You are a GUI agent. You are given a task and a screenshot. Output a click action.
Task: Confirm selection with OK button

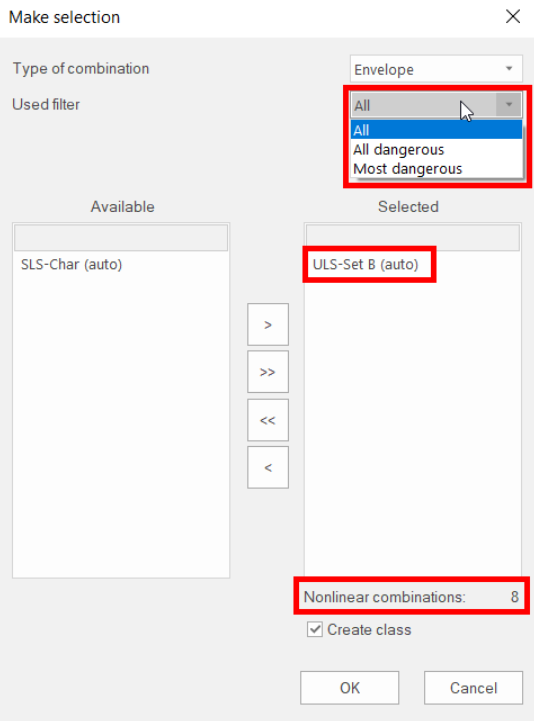(x=350, y=687)
